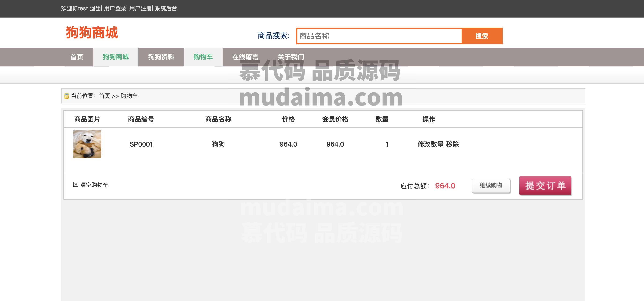Click the 继续购物 button

(x=491, y=186)
